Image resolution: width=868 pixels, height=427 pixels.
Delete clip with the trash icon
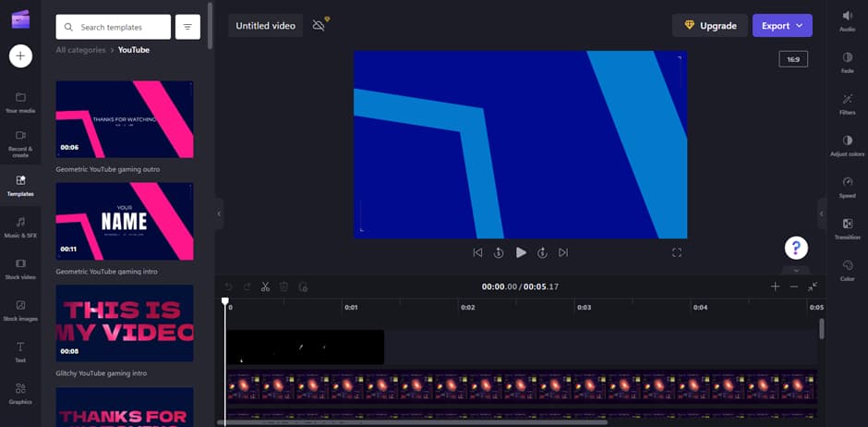[x=284, y=287]
